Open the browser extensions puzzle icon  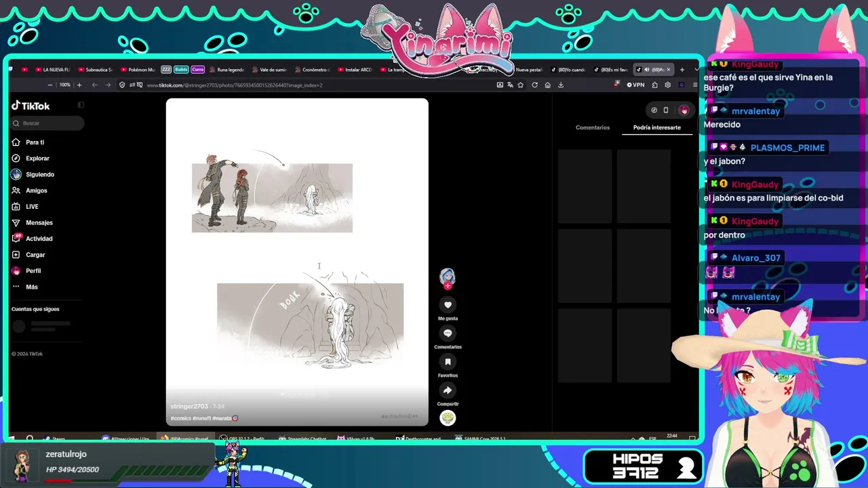pos(654,85)
